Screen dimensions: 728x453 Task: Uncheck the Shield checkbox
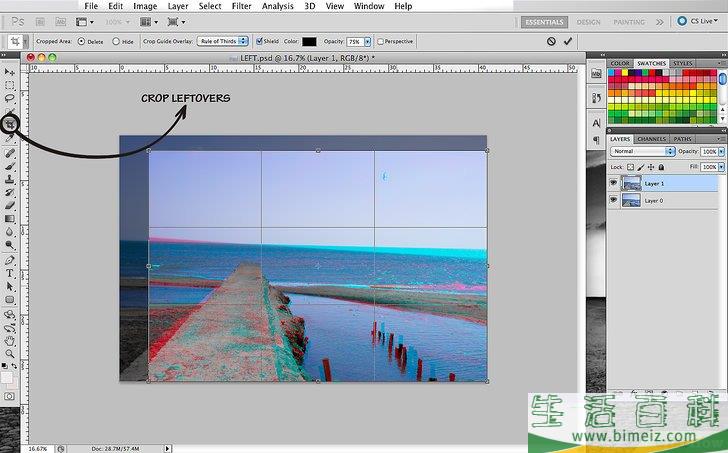[x=258, y=41]
